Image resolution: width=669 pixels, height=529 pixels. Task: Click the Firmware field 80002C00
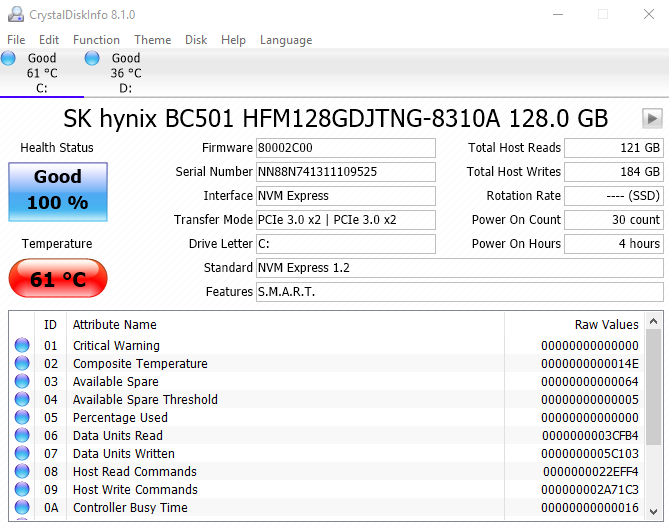coord(346,148)
